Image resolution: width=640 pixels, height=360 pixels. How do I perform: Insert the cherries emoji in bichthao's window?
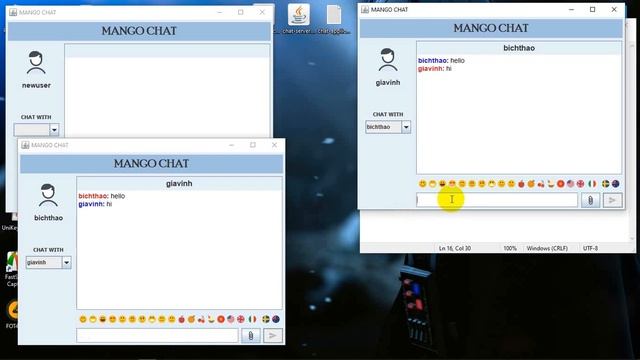pyautogui.click(x=201, y=319)
